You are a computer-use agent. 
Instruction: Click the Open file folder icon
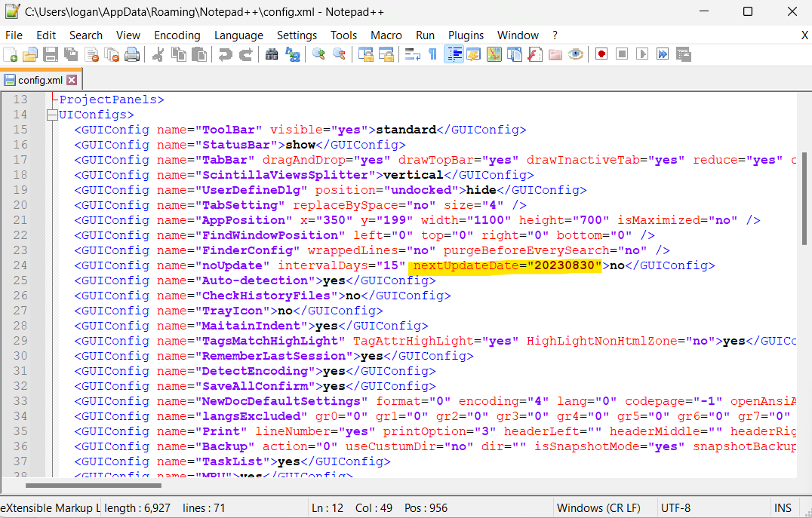point(30,54)
